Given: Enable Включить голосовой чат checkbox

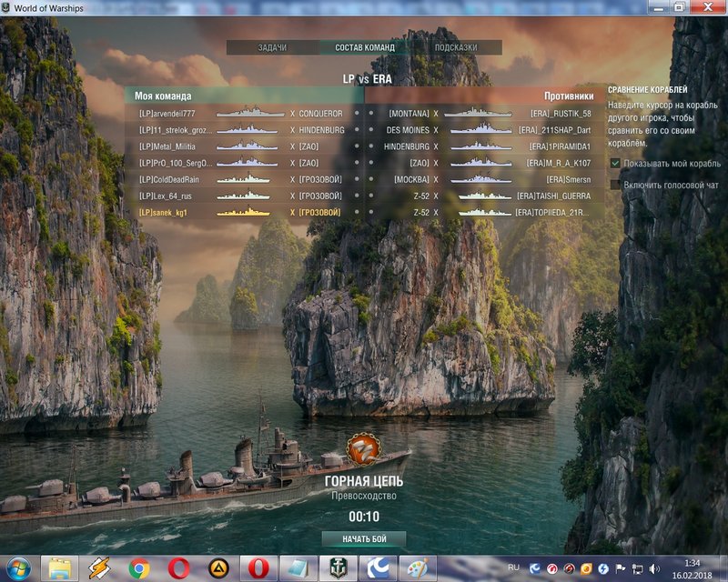Looking at the screenshot, I should [615, 185].
